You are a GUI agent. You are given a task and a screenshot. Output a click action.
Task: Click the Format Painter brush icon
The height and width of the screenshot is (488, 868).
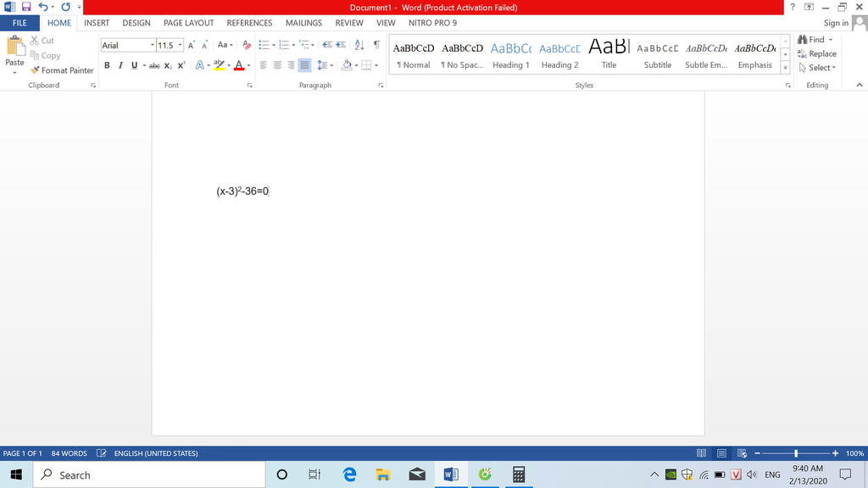click(x=36, y=70)
